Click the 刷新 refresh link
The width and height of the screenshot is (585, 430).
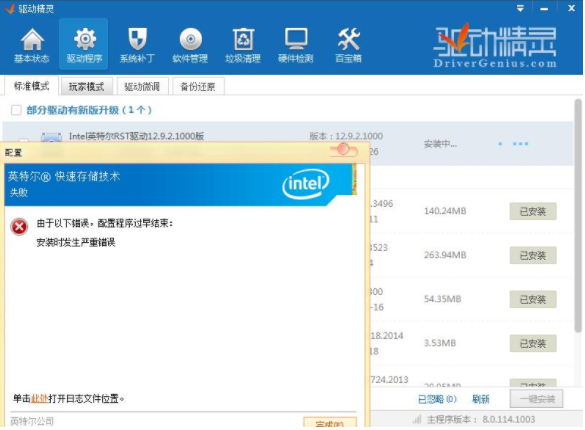tap(481, 399)
